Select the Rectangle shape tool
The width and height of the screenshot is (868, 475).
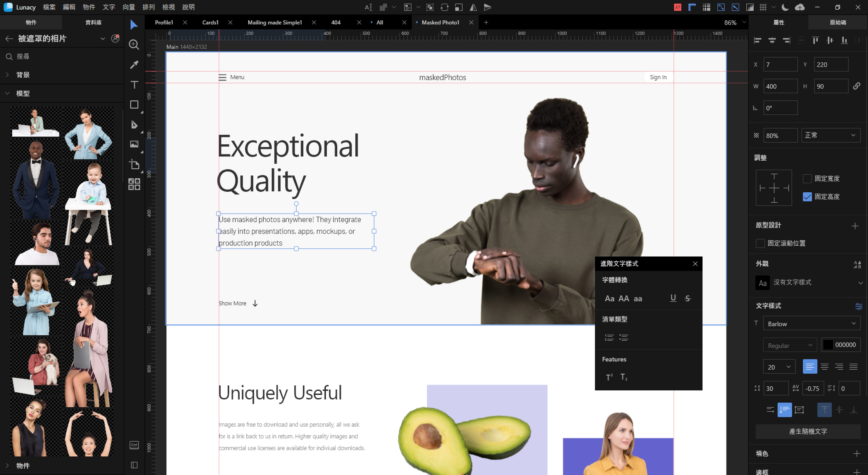click(x=134, y=105)
